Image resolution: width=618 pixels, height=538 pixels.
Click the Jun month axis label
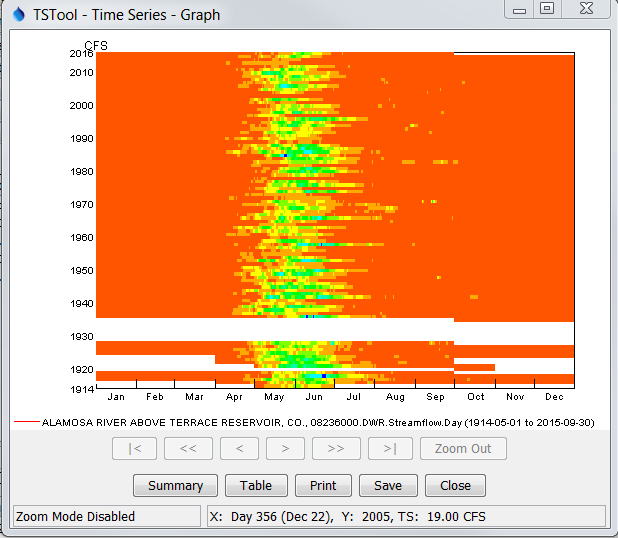[314, 397]
